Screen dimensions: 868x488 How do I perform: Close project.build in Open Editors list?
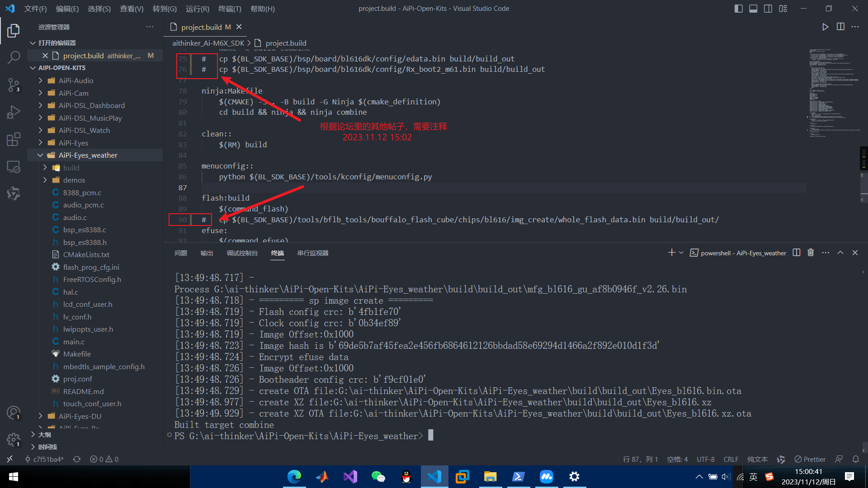45,56
